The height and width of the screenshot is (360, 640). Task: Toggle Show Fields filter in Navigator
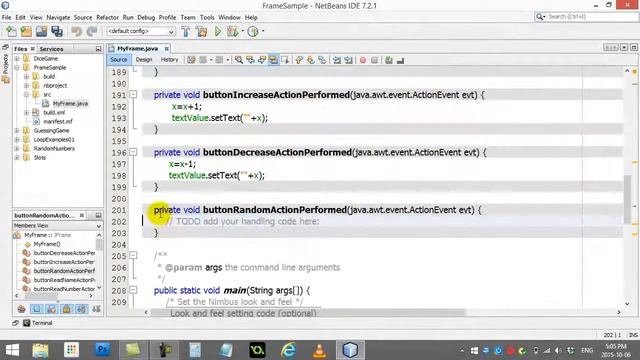pyautogui.click(x=36, y=309)
